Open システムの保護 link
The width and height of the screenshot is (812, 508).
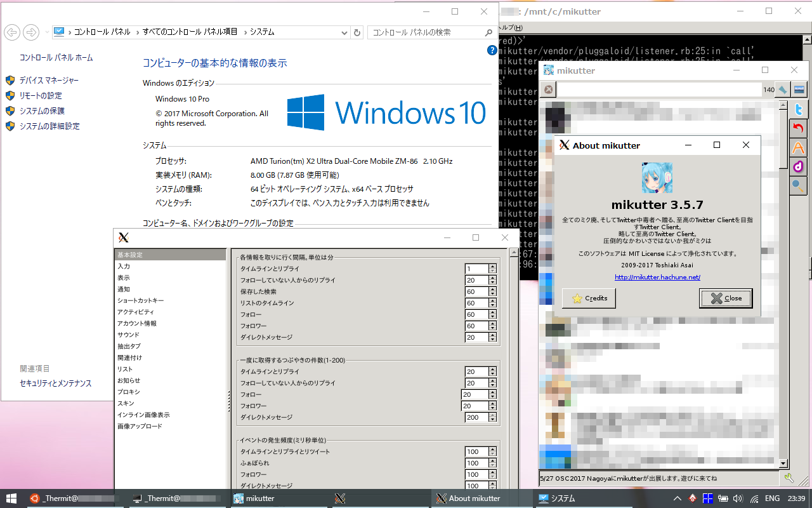42,111
